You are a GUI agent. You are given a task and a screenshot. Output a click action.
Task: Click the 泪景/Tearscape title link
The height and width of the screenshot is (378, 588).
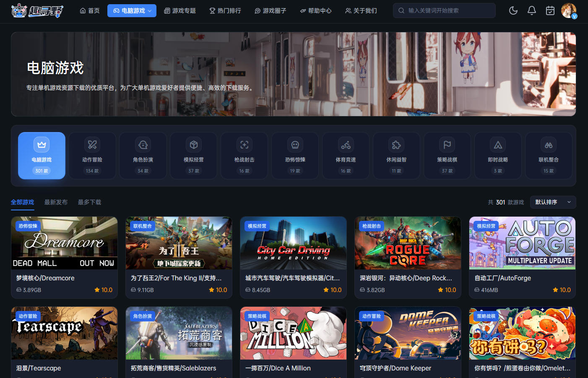39,368
